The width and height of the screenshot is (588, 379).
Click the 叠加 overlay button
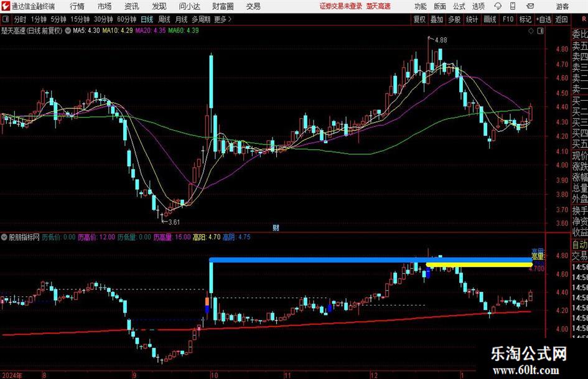point(437,19)
